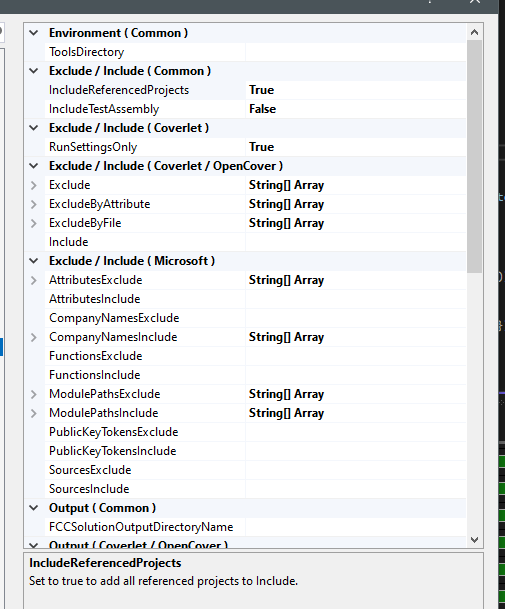The height and width of the screenshot is (609, 505).
Task: Click the property grid scroll up arrow
Action: tap(474, 33)
